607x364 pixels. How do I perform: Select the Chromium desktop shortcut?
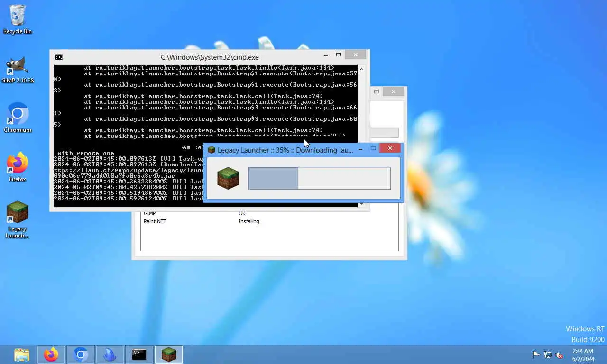pos(18,118)
